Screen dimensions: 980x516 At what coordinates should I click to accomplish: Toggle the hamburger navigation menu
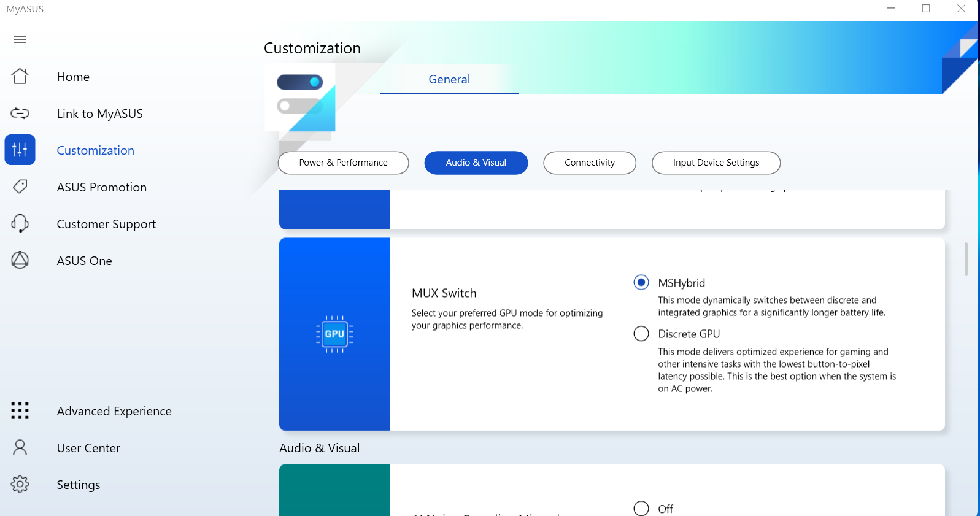pyautogui.click(x=20, y=39)
